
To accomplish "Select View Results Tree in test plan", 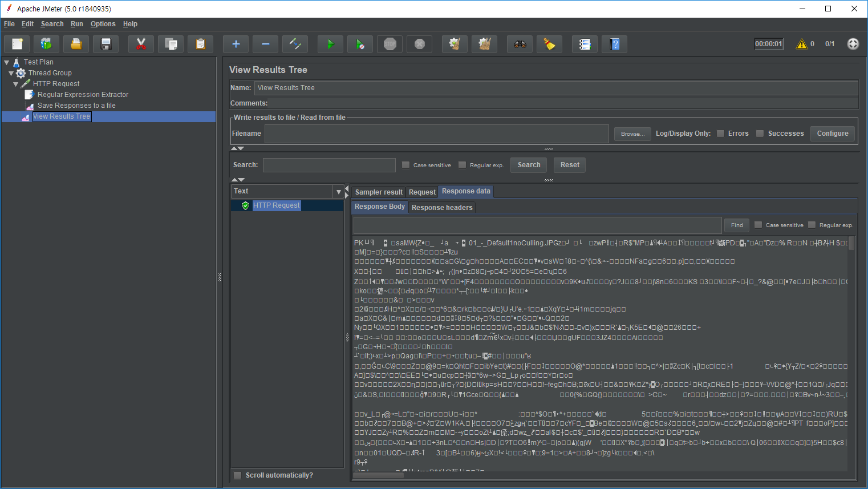I will click(x=62, y=116).
